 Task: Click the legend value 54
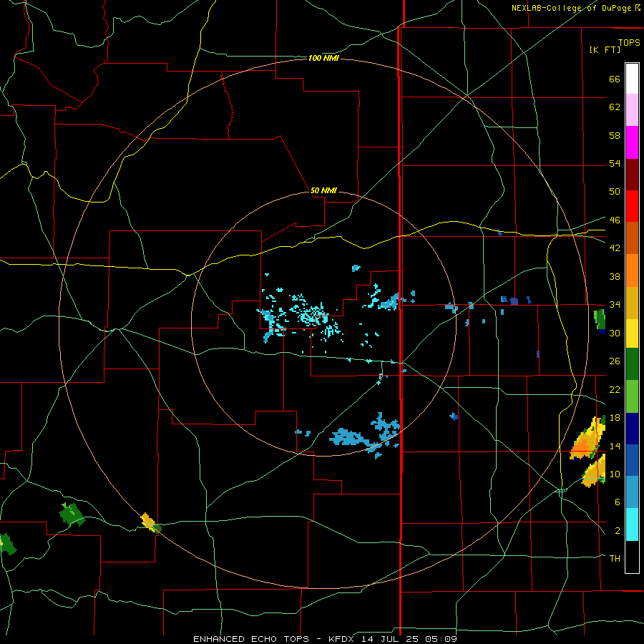pos(615,163)
